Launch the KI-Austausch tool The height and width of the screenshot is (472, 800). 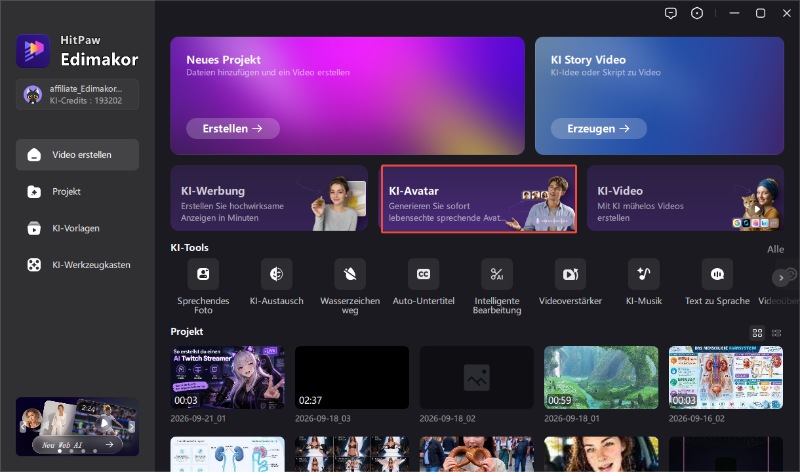click(x=277, y=274)
